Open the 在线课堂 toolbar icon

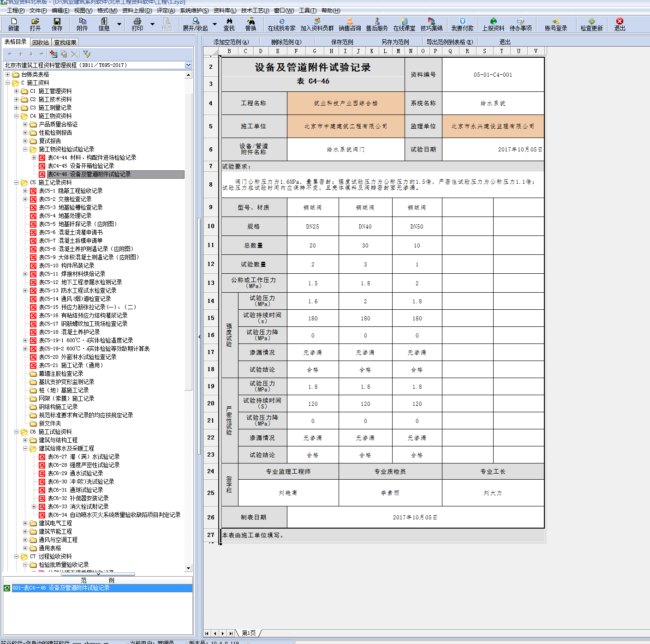[405, 24]
